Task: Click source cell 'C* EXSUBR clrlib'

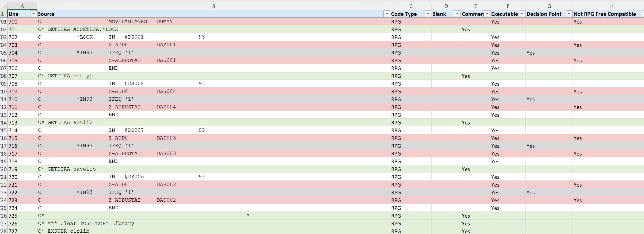Action: (x=214, y=231)
